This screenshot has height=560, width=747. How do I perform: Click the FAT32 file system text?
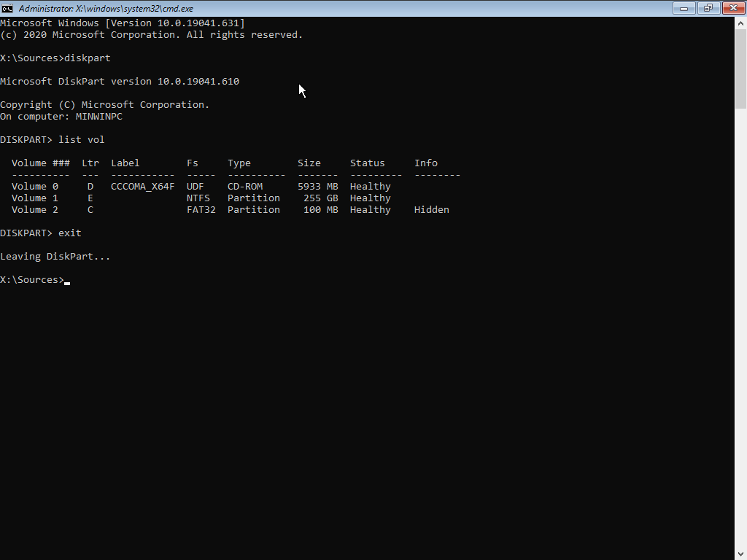(201, 210)
